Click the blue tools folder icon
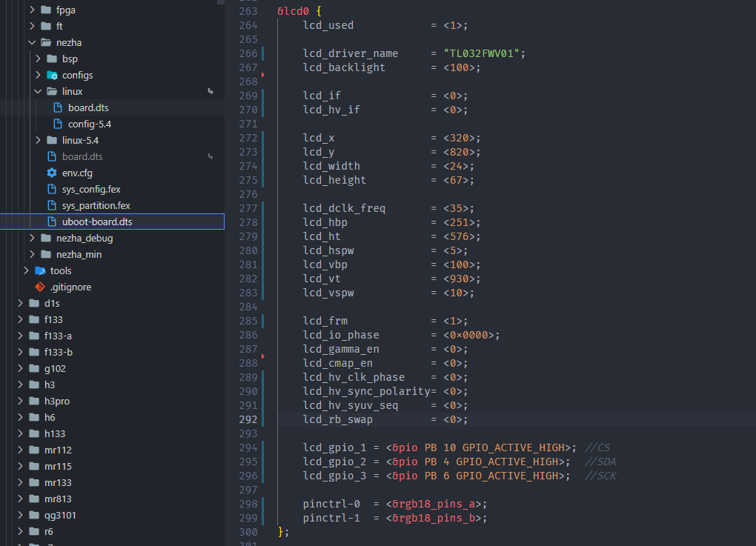Image resolution: width=756 pixels, height=546 pixels. pyautogui.click(x=40, y=270)
